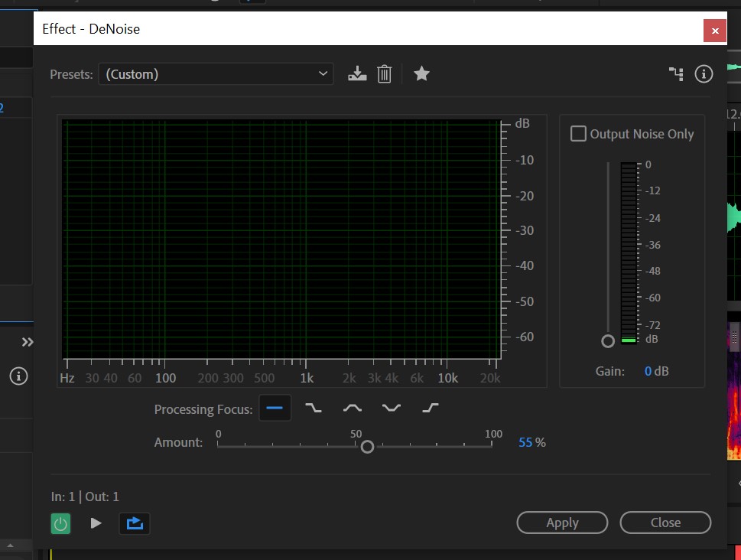This screenshot has width=741, height=560.
Task: Select the low and high frequencies focus
Action: [392, 409]
